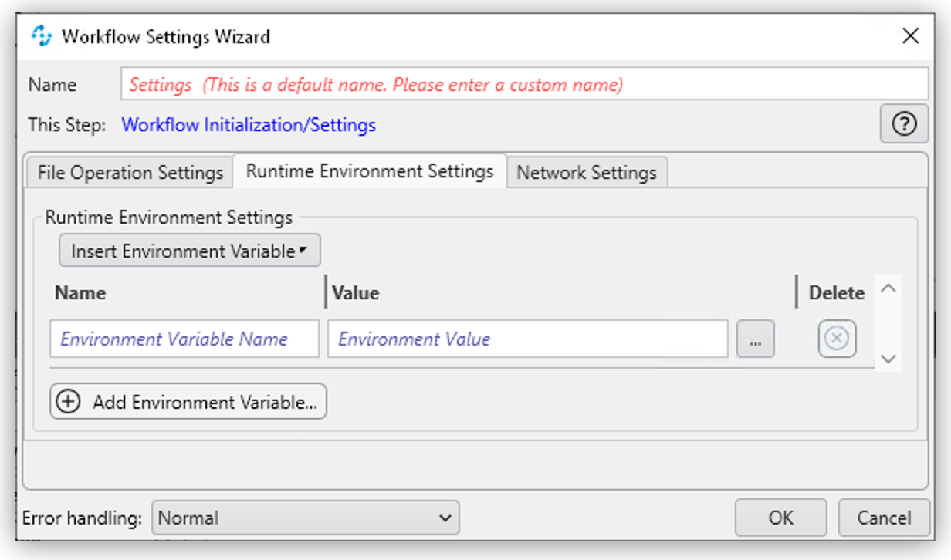The image size is (951, 560).
Task: Open the value browse ellipsis button
Action: (x=755, y=339)
